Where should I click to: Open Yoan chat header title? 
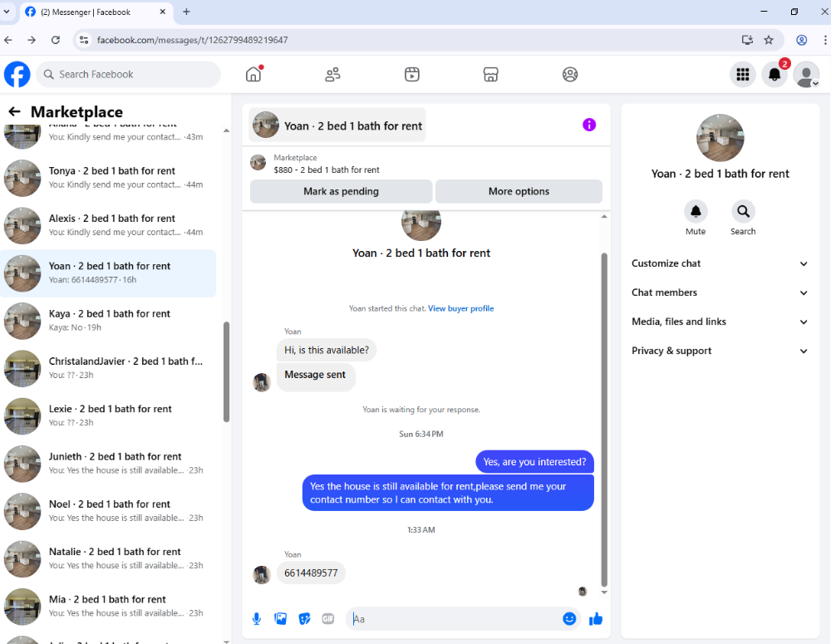[337, 125]
